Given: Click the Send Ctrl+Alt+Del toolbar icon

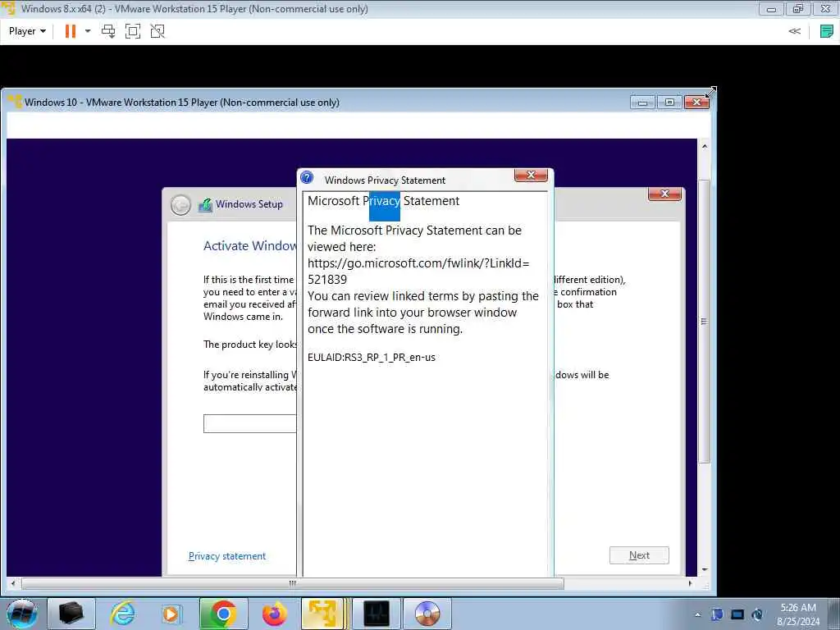Looking at the screenshot, I should click(x=108, y=31).
